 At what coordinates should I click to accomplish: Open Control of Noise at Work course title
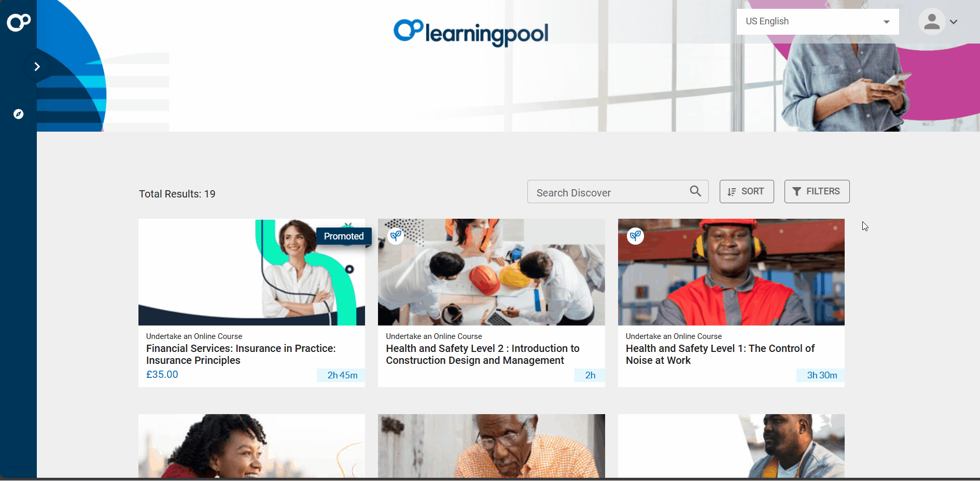click(x=720, y=355)
